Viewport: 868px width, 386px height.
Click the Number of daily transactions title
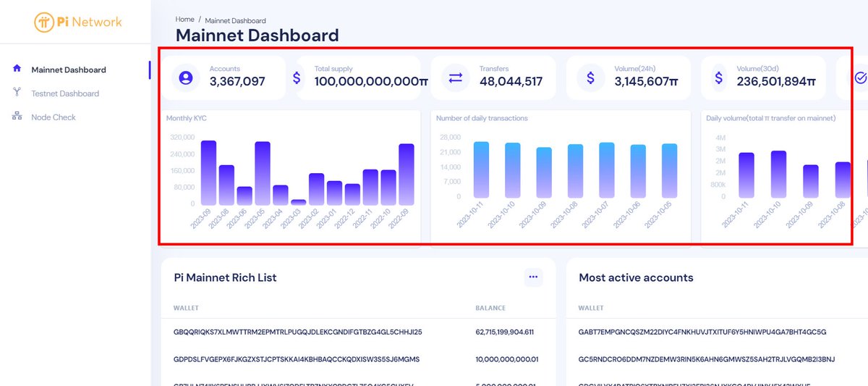(482, 118)
